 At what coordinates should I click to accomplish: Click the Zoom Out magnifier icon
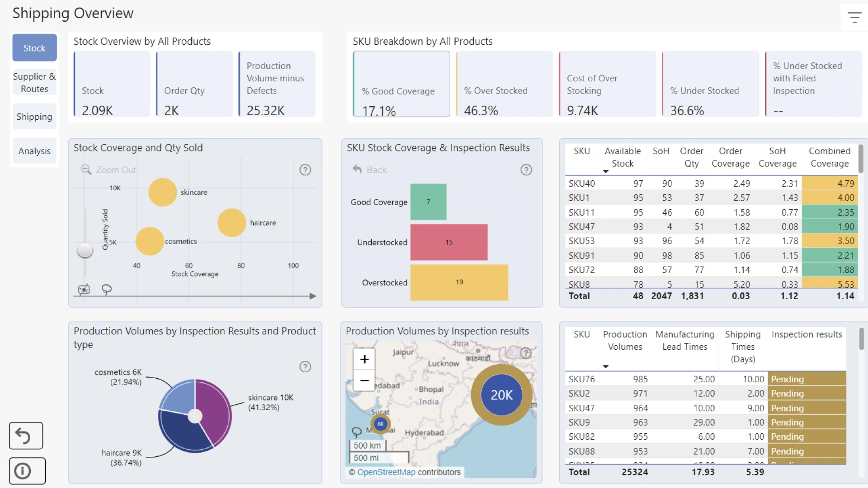click(86, 169)
